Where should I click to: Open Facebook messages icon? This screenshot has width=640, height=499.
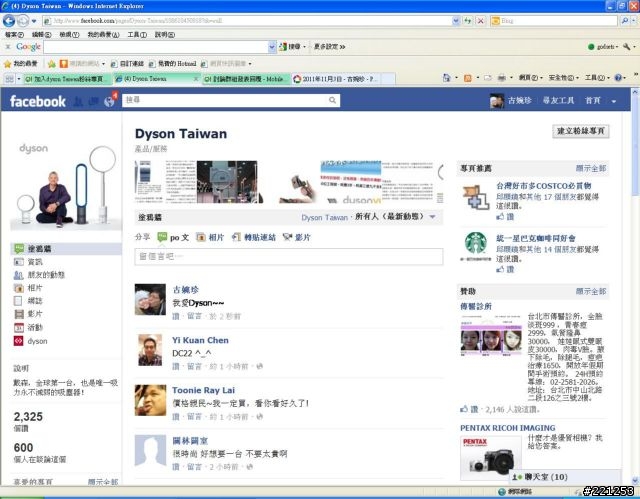coord(93,102)
